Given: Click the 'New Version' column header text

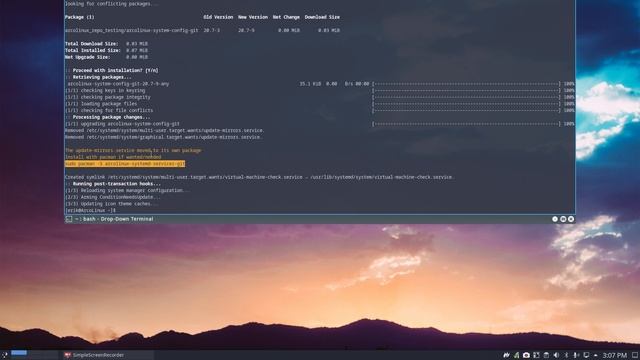Looking at the screenshot, I should click(x=253, y=17).
